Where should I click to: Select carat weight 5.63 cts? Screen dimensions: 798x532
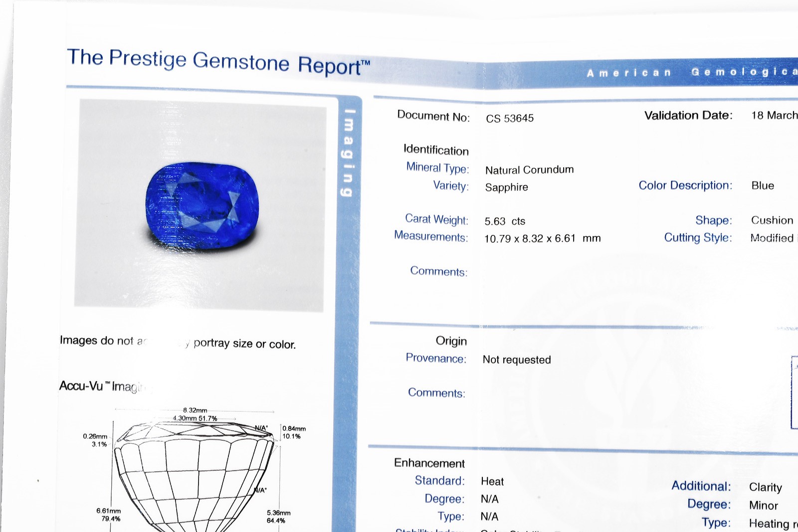tap(505, 221)
